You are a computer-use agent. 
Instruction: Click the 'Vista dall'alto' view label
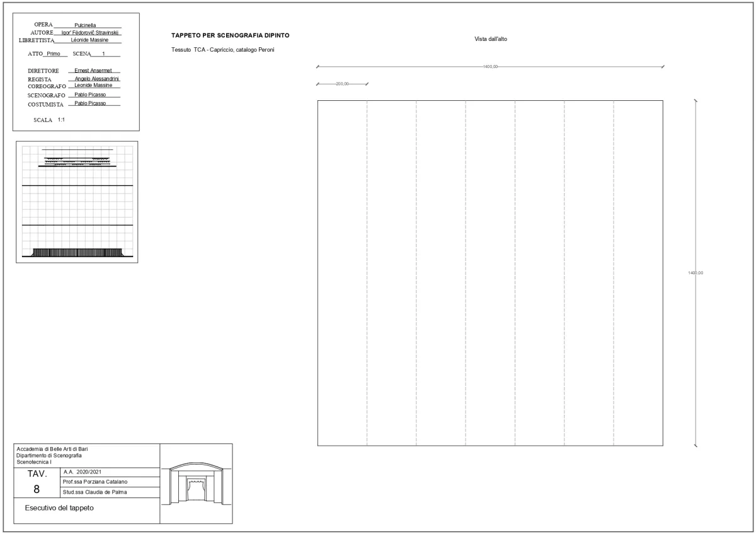pos(490,39)
